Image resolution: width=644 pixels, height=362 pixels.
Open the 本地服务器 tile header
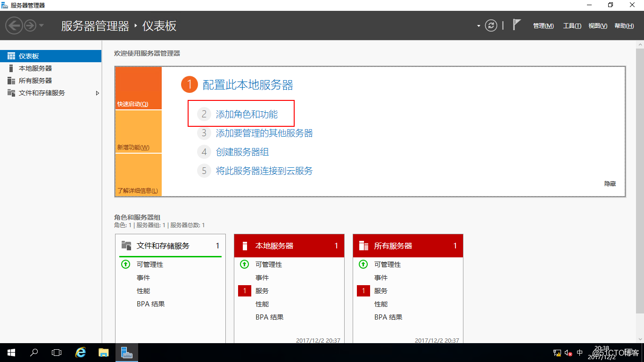(x=289, y=246)
